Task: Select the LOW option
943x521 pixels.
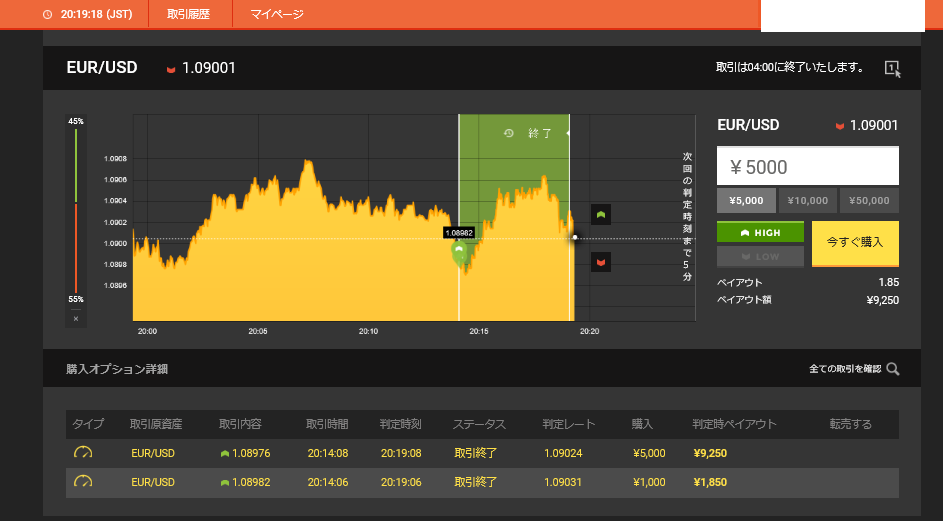Action: tap(760, 257)
